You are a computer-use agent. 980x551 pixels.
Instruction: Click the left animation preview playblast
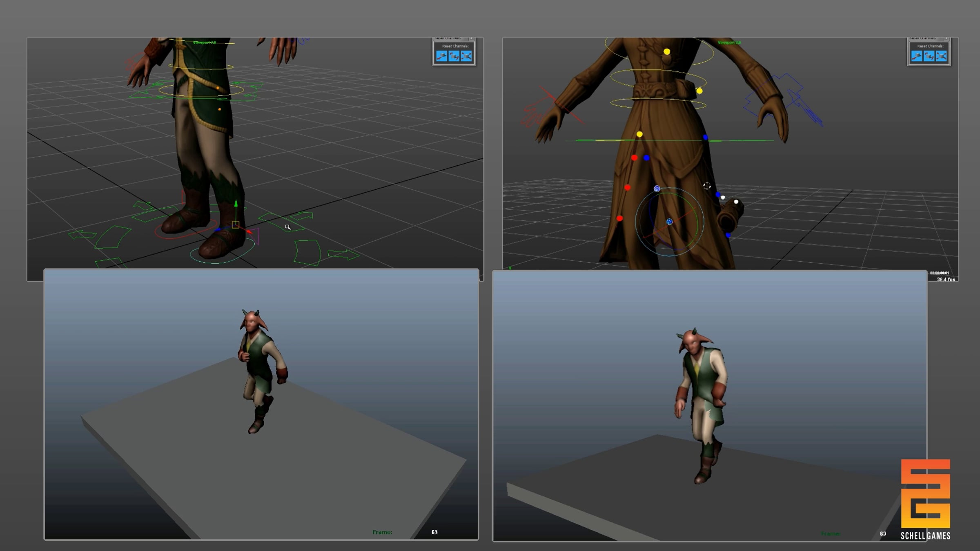[x=261, y=404]
